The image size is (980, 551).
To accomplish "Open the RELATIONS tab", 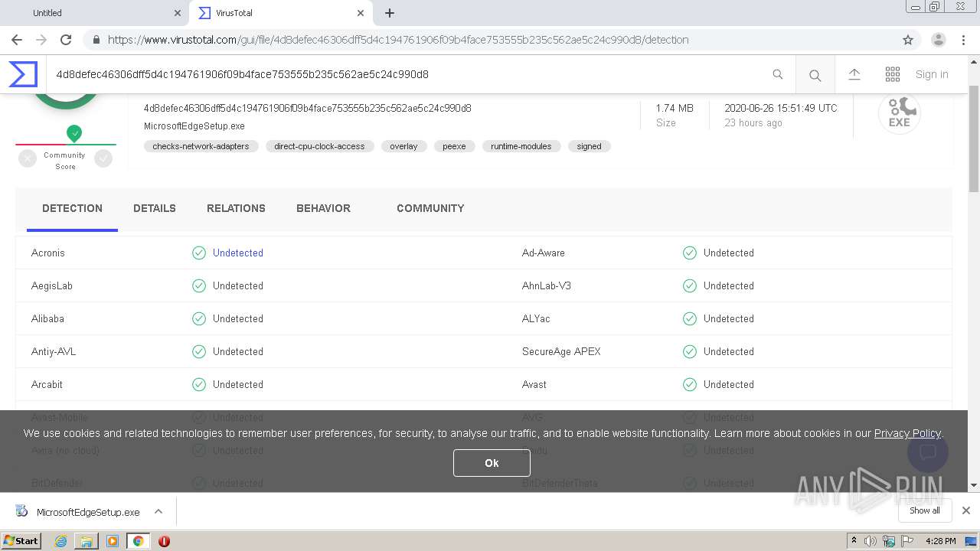I will coord(236,208).
